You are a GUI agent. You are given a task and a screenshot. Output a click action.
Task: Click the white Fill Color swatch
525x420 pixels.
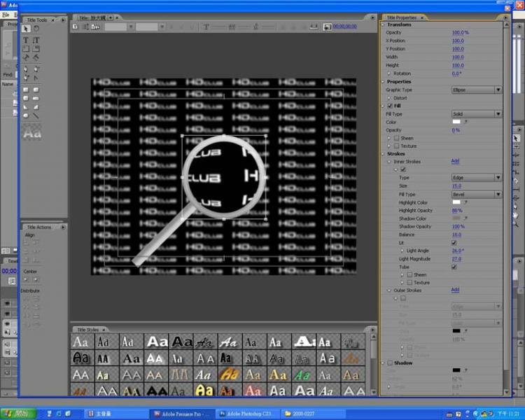pos(456,122)
